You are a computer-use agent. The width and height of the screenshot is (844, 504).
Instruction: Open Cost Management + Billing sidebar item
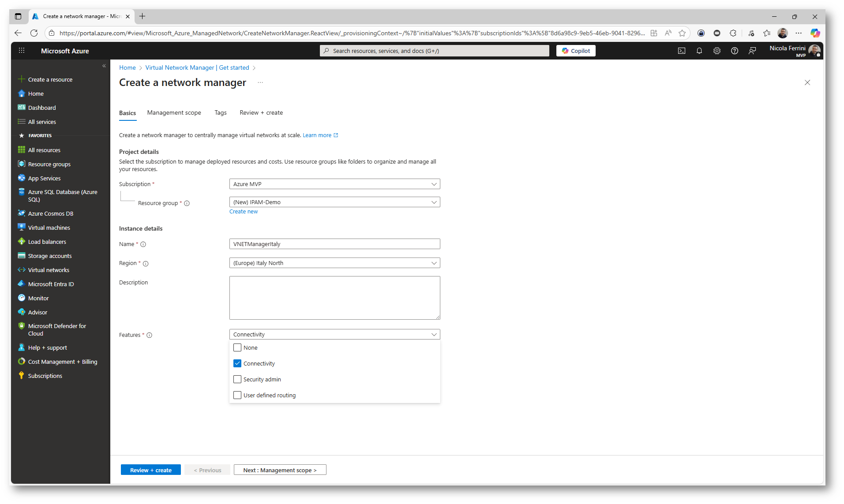point(62,362)
